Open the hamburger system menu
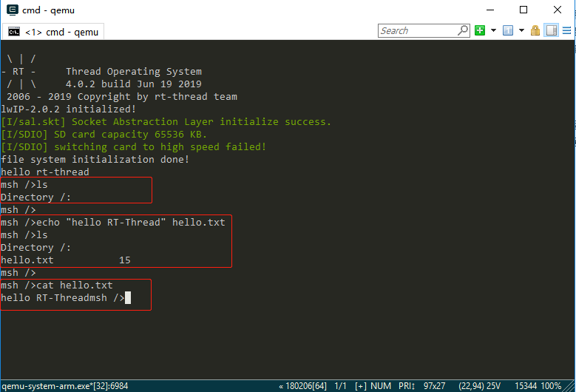576x392 pixels. (x=566, y=30)
